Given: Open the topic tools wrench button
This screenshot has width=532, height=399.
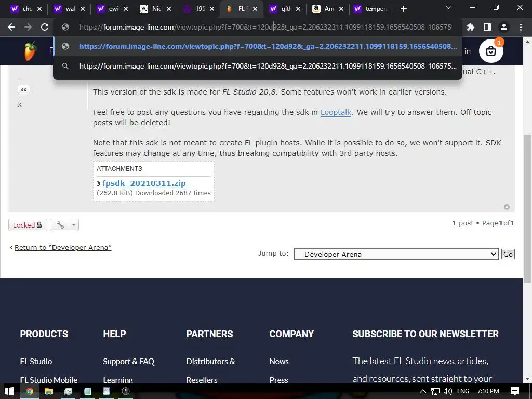Looking at the screenshot, I should [x=60, y=225].
